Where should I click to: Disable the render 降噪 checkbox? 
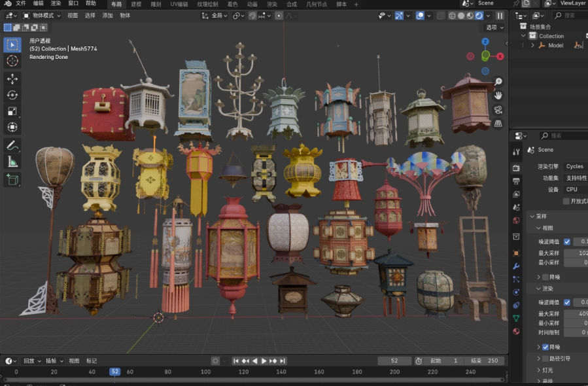(545, 347)
